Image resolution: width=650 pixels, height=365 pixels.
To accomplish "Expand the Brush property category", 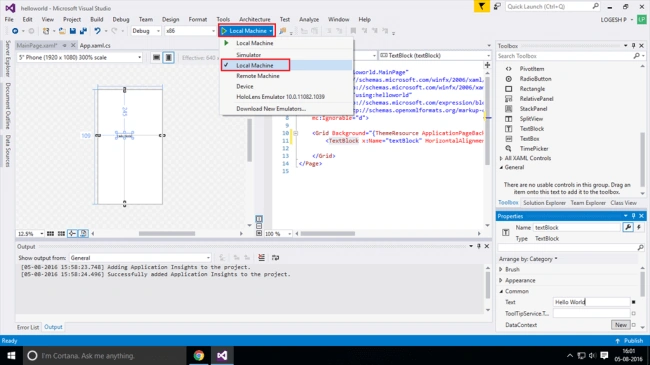I will (x=501, y=269).
